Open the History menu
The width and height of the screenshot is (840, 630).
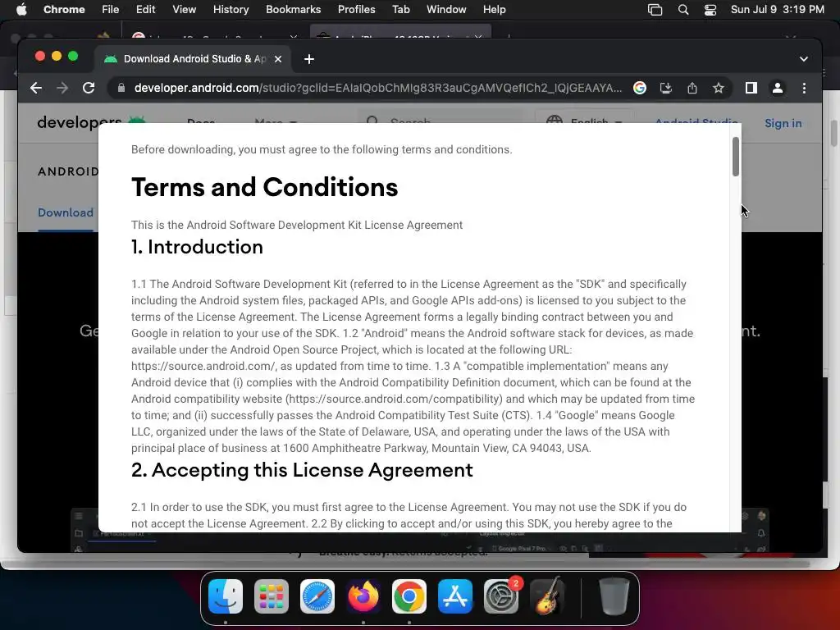(231, 9)
